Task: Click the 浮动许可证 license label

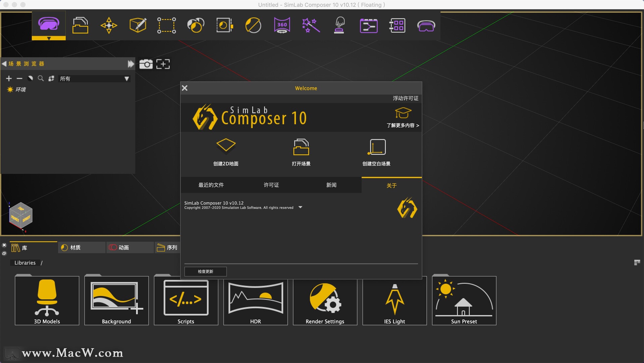Action: (x=406, y=98)
